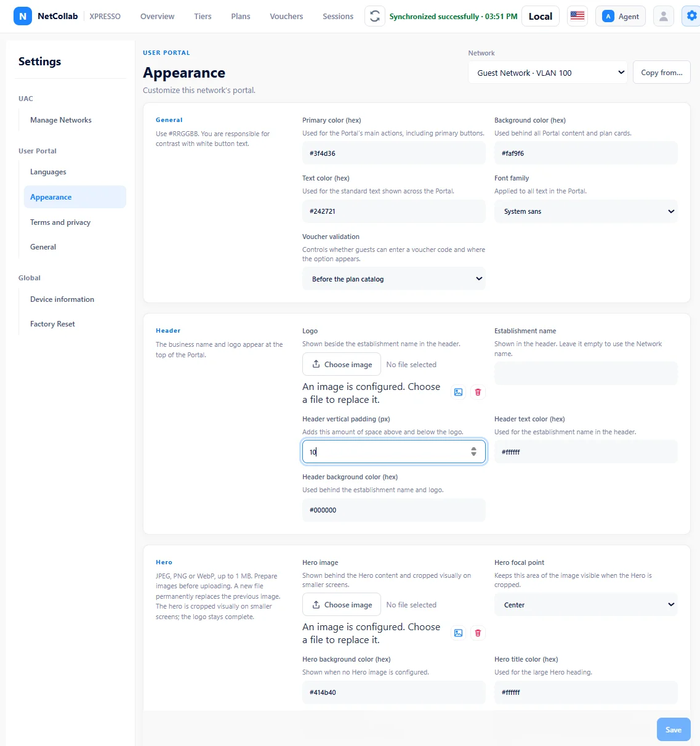Open Terms and privacy settings
The image size is (700, 746).
coord(75,222)
